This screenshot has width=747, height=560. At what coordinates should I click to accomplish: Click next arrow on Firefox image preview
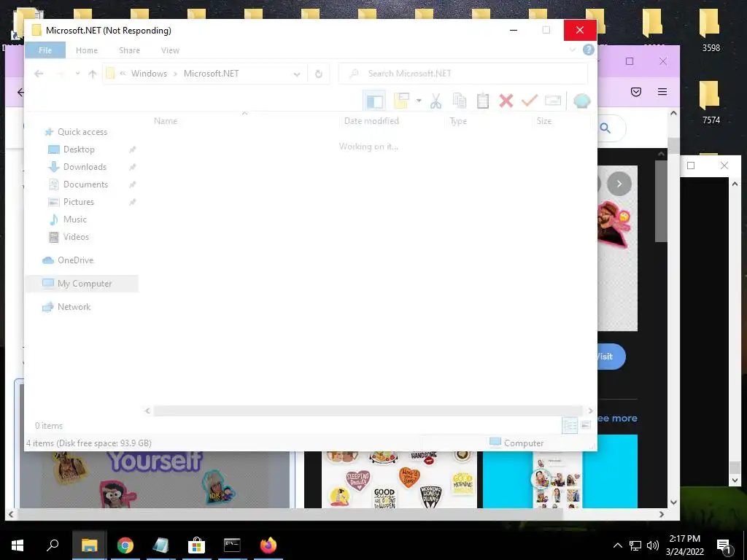click(619, 184)
